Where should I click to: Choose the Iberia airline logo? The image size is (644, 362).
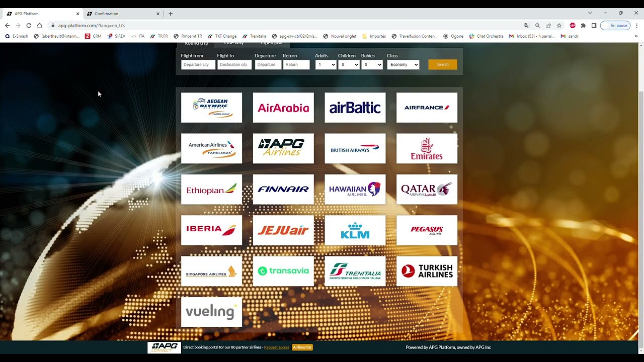pyautogui.click(x=211, y=230)
